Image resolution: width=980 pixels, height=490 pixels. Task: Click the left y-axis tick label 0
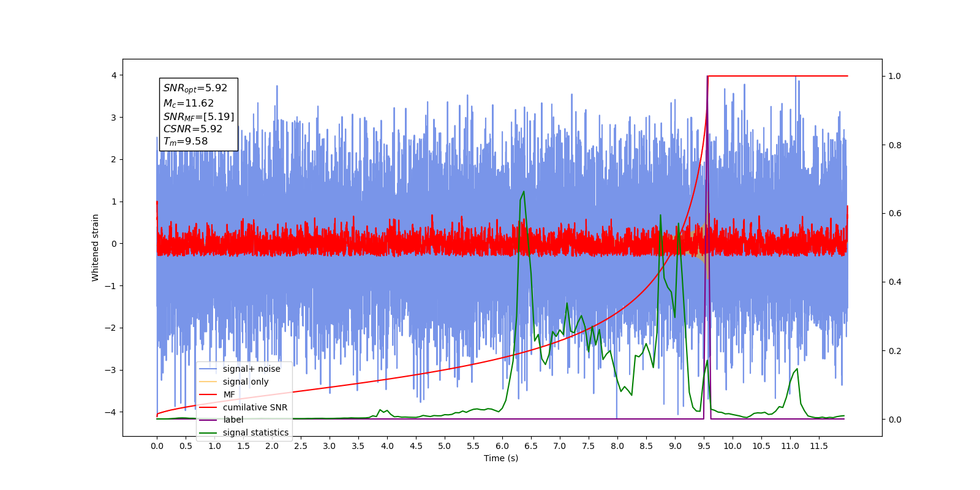[x=114, y=244]
